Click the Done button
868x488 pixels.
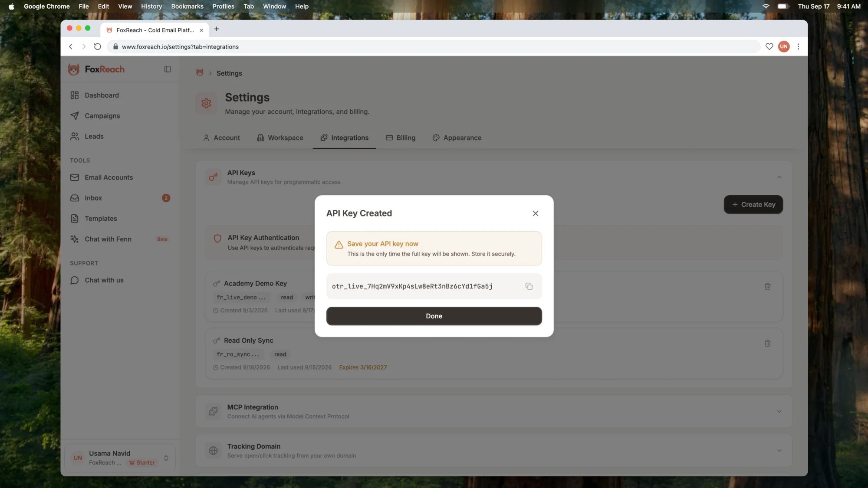[434, 316]
